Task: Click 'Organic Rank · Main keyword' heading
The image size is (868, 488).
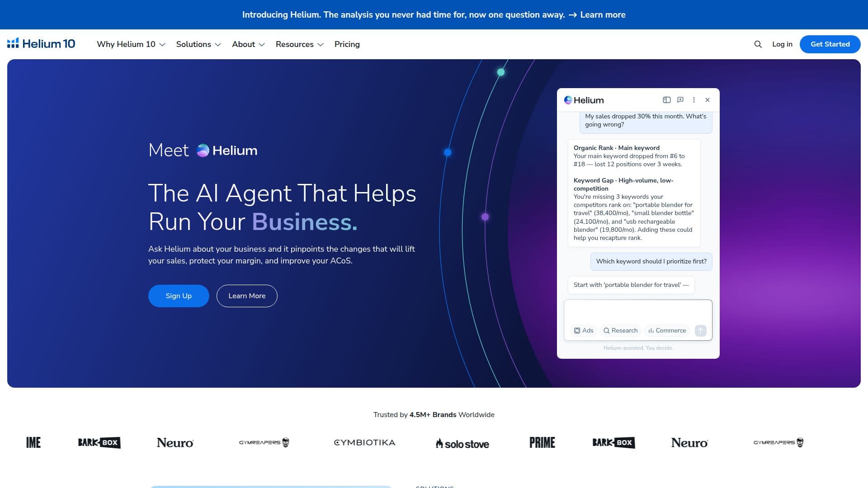Action: tap(617, 148)
